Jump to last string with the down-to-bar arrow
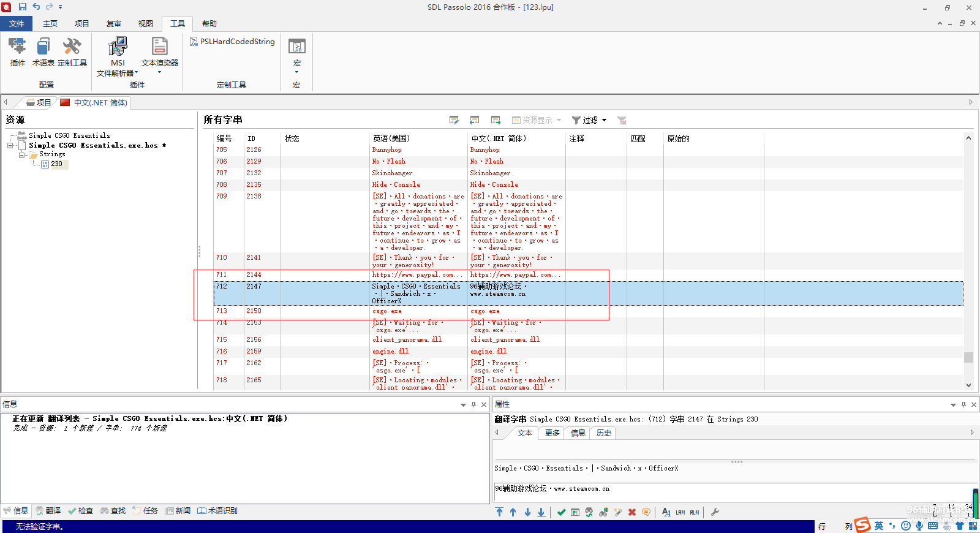980x533 pixels. (541, 512)
